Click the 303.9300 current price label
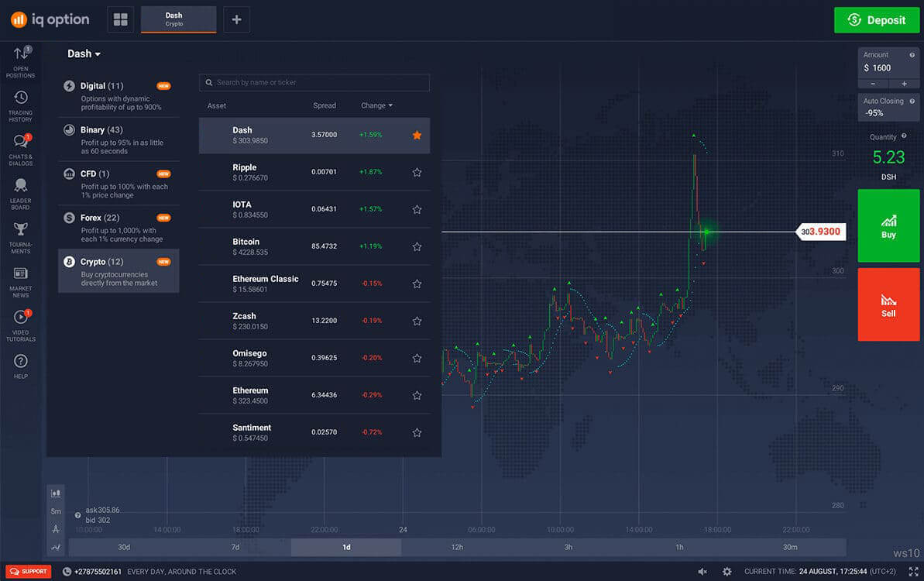924x581 pixels. pyautogui.click(x=821, y=232)
